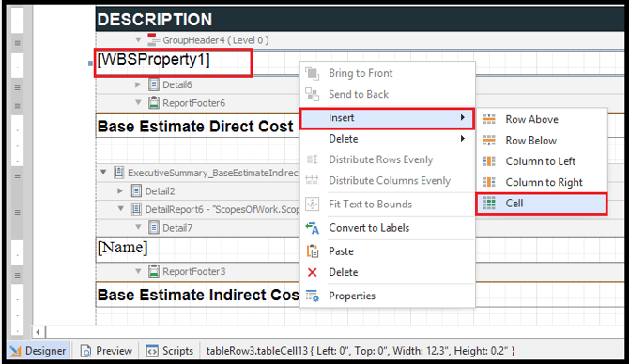Click the Send to Back icon
The height and width of the screenshot is (364, 629).
[312, 94]
